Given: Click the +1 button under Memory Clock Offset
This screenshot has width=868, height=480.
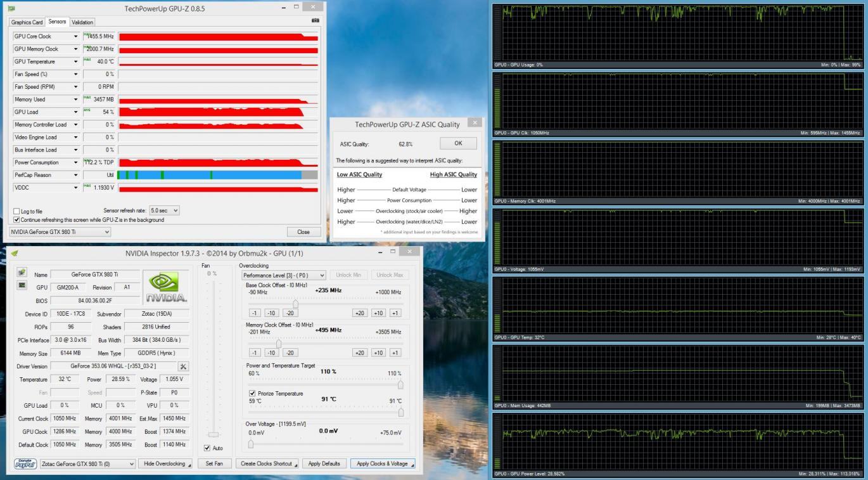Looking at the screenshot, I should [x=395, y=353].
